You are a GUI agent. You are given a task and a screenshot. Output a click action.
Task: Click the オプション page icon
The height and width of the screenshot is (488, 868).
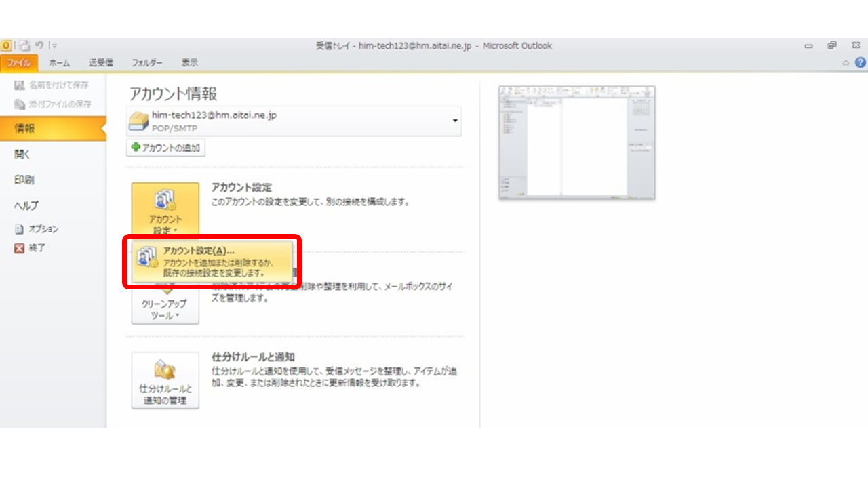(x=20, y=229)
